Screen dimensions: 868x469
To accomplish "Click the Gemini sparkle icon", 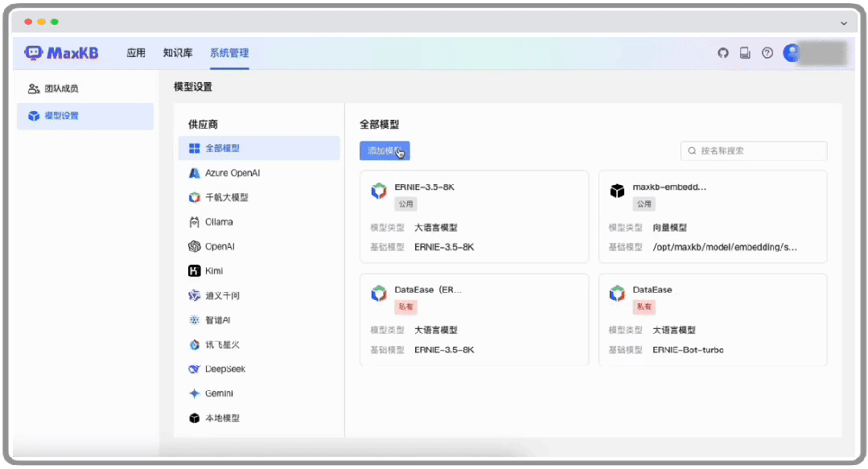I will (195, 393).
